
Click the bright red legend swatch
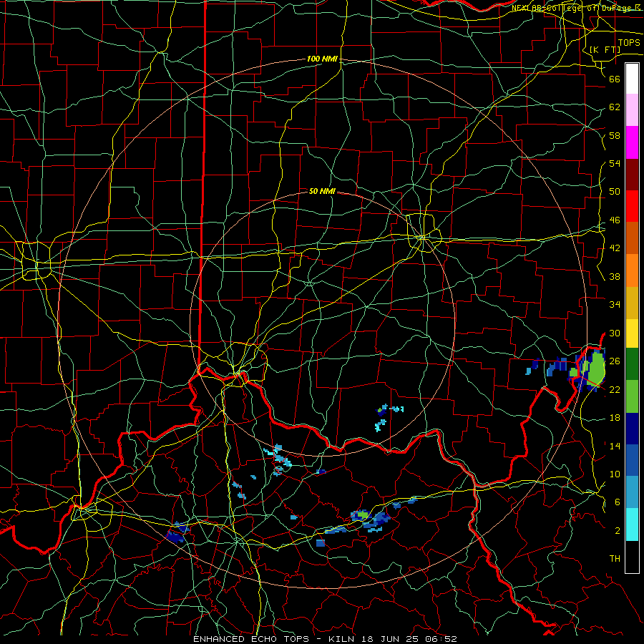click(632, 206)
